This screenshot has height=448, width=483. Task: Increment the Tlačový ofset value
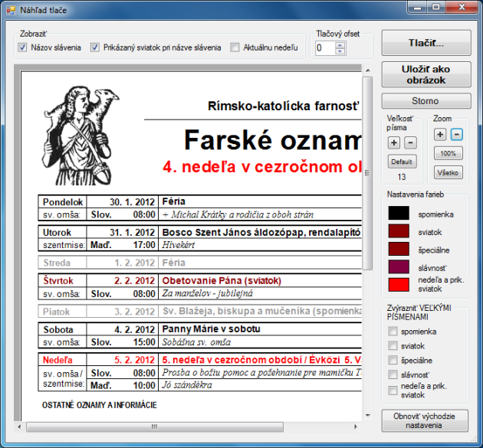pos(340,44)
